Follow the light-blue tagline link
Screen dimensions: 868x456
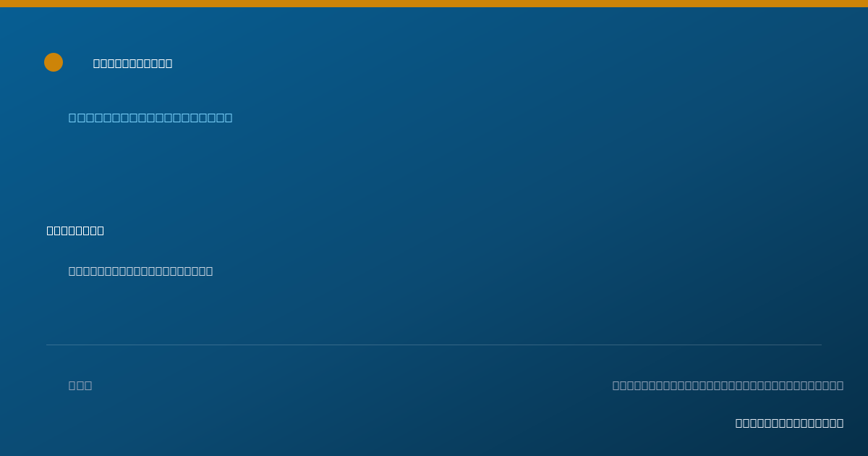click(150, 118)
